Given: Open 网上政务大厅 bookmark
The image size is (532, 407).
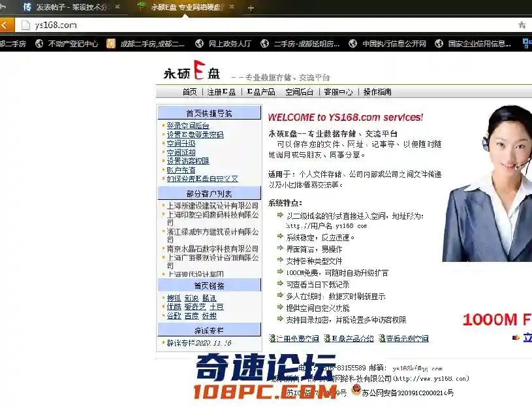Looking at the screenshot, I should coord(223,44).
